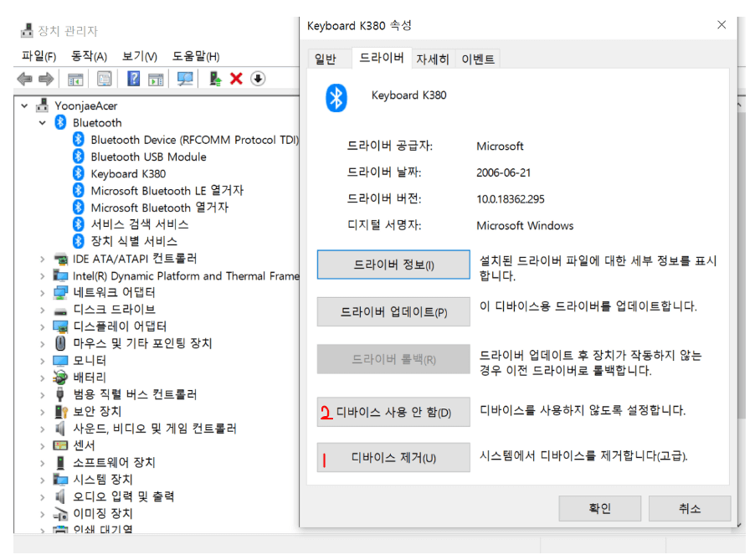This screenshot has width=755, height=560.
Task: Click the Forward arrow toolbar icon
Action: click(x=46, y=79)
